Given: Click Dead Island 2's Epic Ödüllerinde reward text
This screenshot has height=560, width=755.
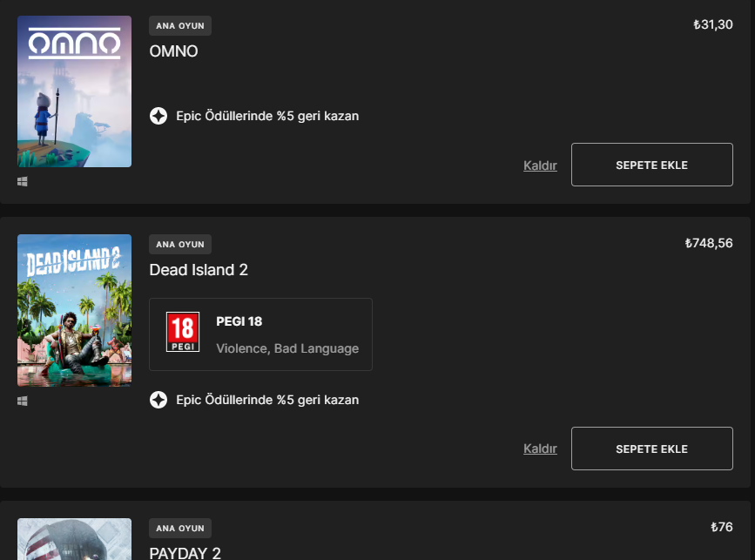Looking at the screenshot, I should point(267,400).
